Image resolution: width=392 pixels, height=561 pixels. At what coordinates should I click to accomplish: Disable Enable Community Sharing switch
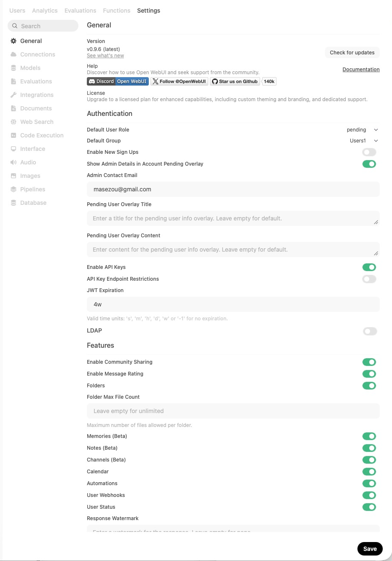(369, 362)
